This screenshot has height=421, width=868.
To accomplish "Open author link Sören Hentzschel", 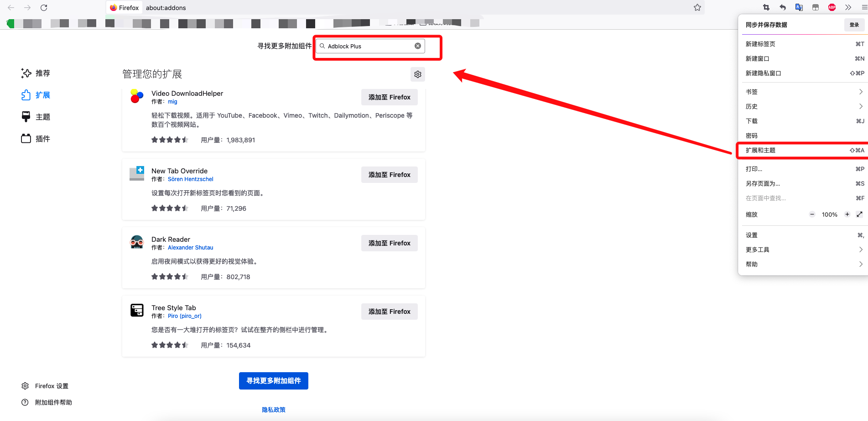I will click(191, 179).
